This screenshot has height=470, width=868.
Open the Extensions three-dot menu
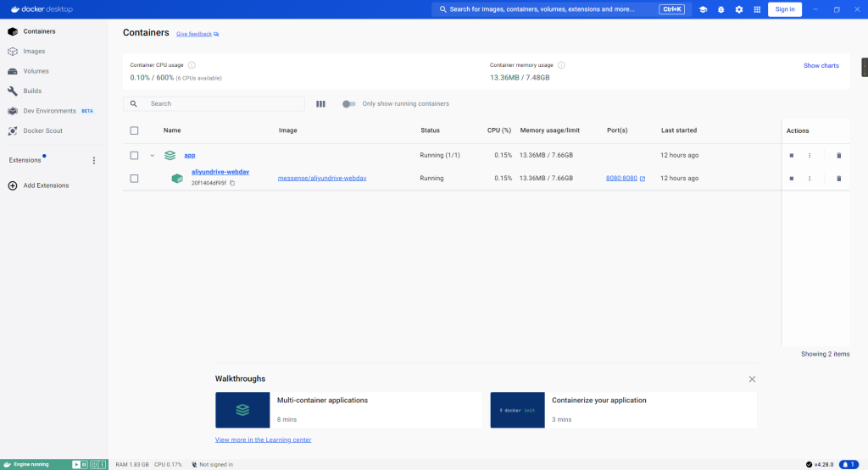tap(93, 160)
